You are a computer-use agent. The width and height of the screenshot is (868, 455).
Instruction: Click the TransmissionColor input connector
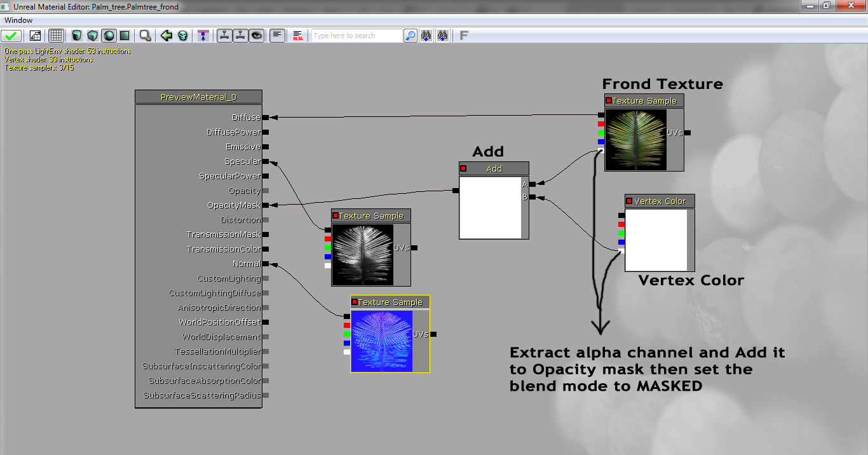266,249
